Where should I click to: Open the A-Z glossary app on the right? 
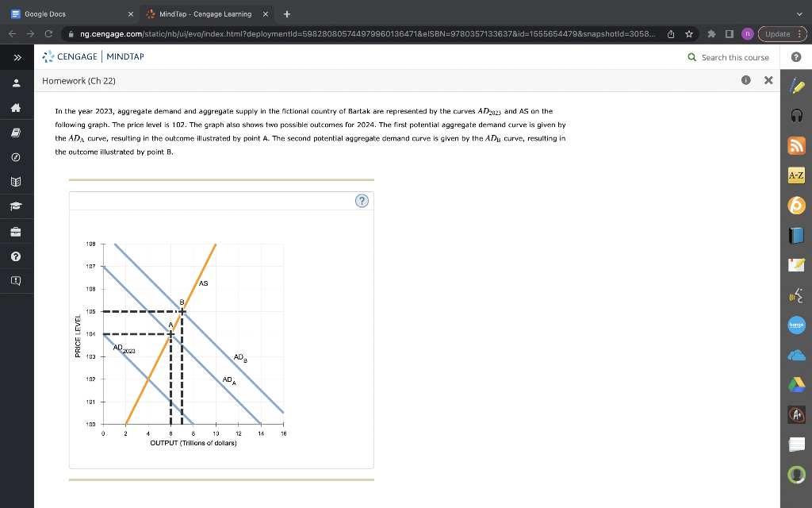[x=796, y=175]
